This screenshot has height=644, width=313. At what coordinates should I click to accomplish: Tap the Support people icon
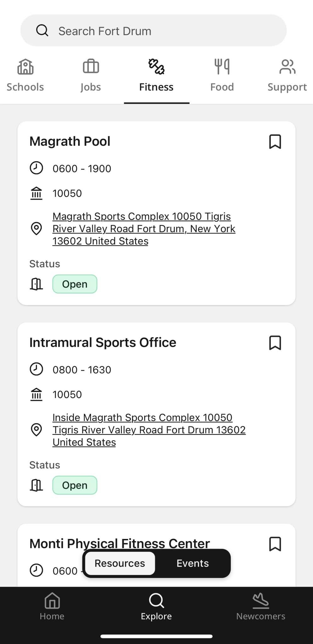click(x=287, y=67)
